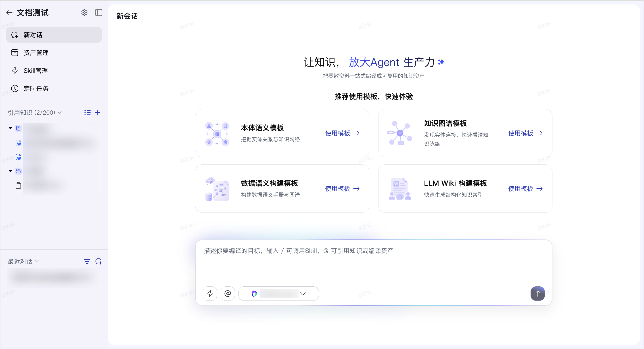Select 新对话 in the sidebar
This screenshot has width=644, height=349.
coord(54,35)
